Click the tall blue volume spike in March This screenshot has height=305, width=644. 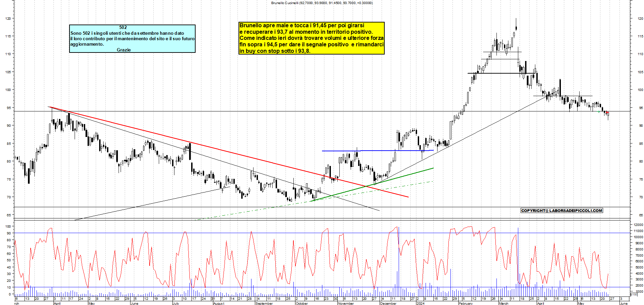(518, 262)
